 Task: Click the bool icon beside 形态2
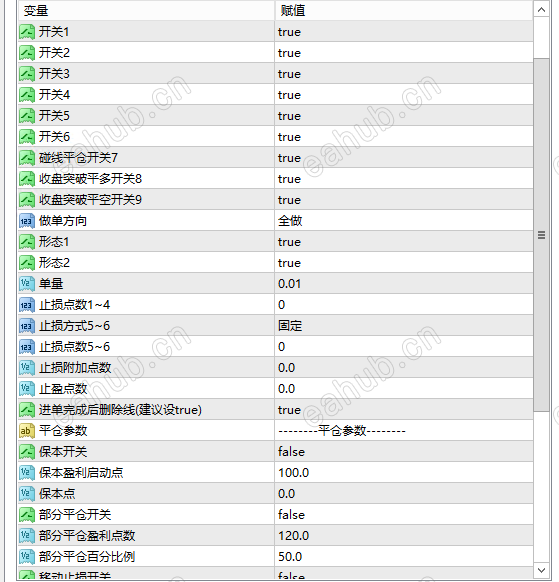coord(27,263)
